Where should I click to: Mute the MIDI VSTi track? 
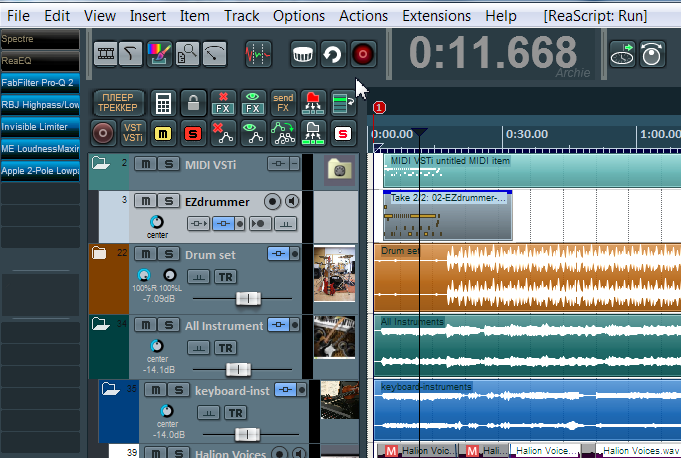click(x=145, y=164)
